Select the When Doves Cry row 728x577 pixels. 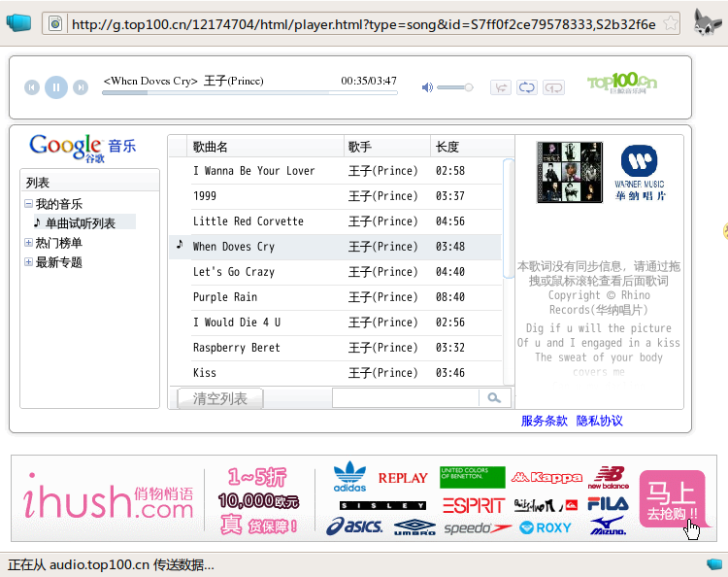coord(335,247)
